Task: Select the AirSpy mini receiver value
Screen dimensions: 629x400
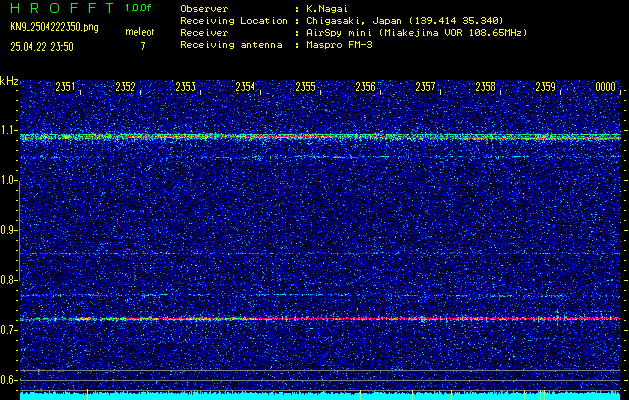Action: click(x=416, y=33)
